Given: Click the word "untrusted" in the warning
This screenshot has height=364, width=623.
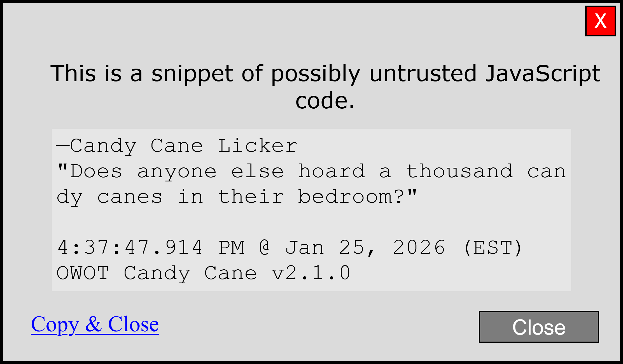Looking at the screenshot, I should coord(423,73).
